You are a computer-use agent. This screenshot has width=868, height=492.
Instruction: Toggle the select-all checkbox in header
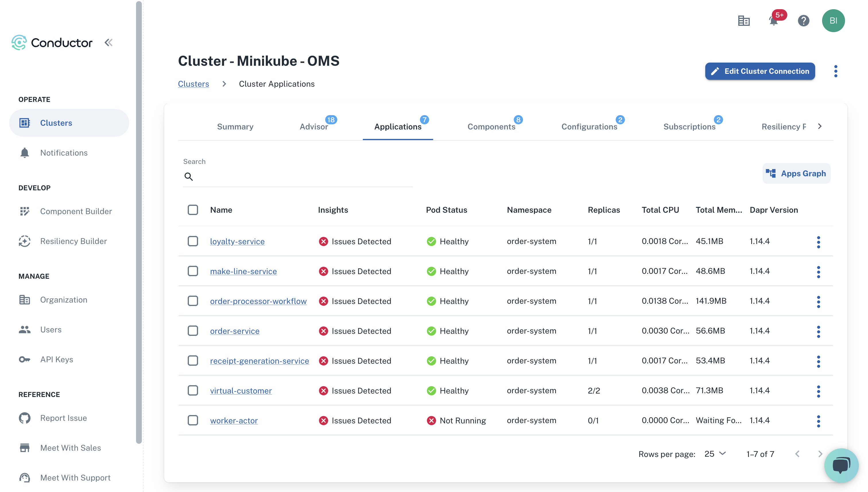point(193,209)
